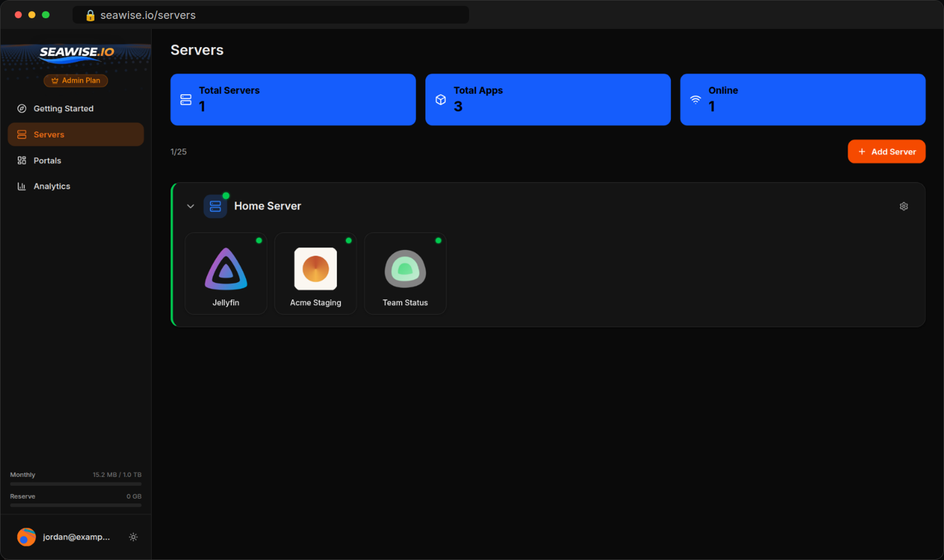944x560 pixels.
Task: Click the 1/25 server count text
Action: [179, 152]
